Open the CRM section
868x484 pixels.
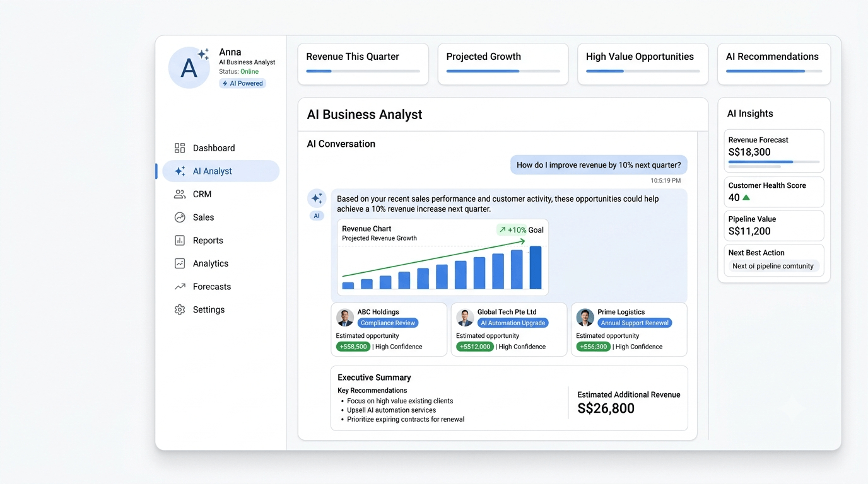point(221,194)
